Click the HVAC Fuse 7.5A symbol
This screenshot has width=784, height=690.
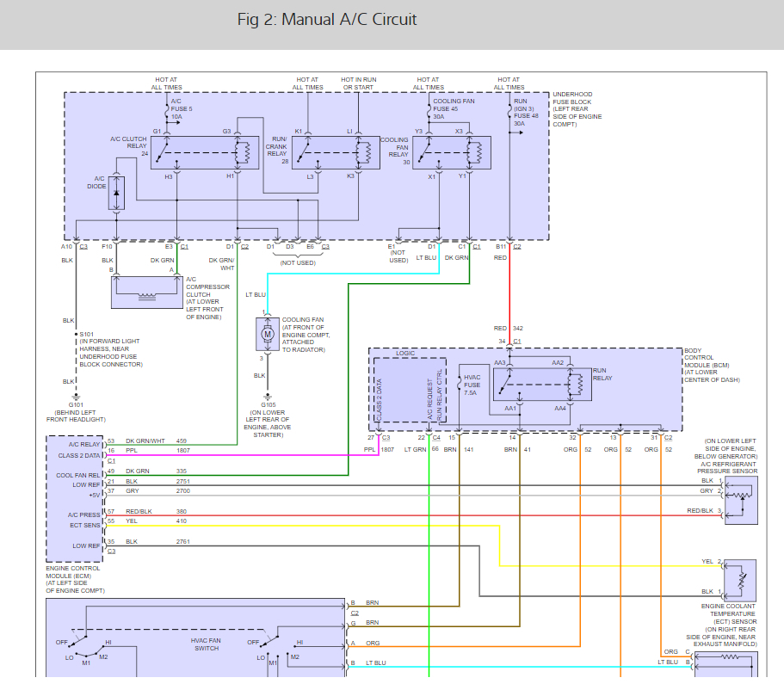pos(460,384)
